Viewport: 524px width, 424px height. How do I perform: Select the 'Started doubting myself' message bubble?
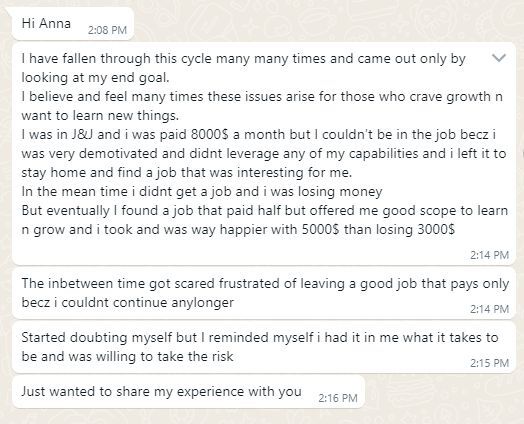pyautogui.click(x=264, y=347)
